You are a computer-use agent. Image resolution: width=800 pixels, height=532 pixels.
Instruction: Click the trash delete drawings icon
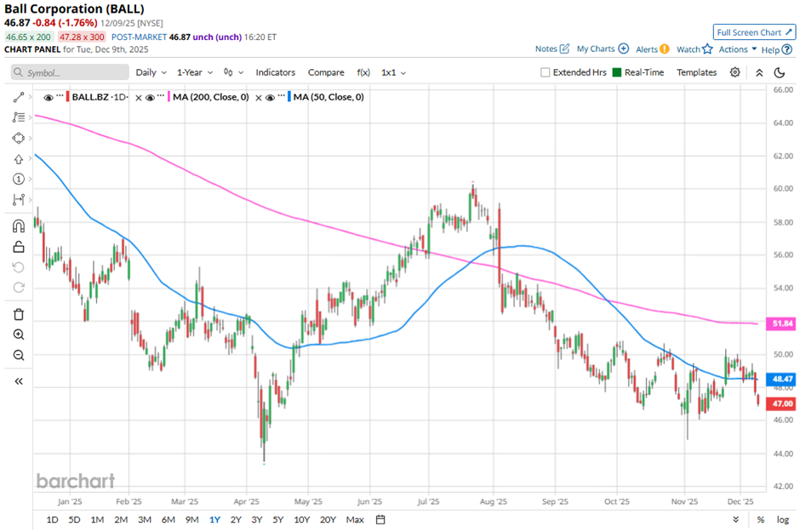coord(19,314)
